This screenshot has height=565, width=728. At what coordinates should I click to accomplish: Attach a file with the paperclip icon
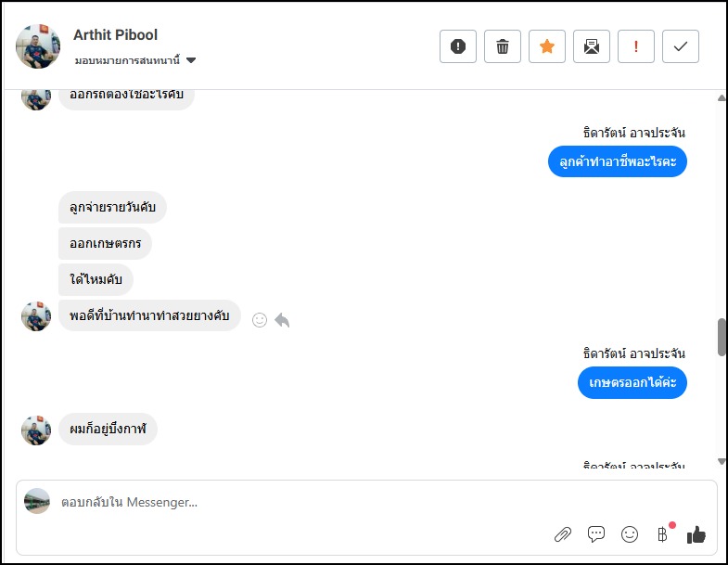(562, 534)
